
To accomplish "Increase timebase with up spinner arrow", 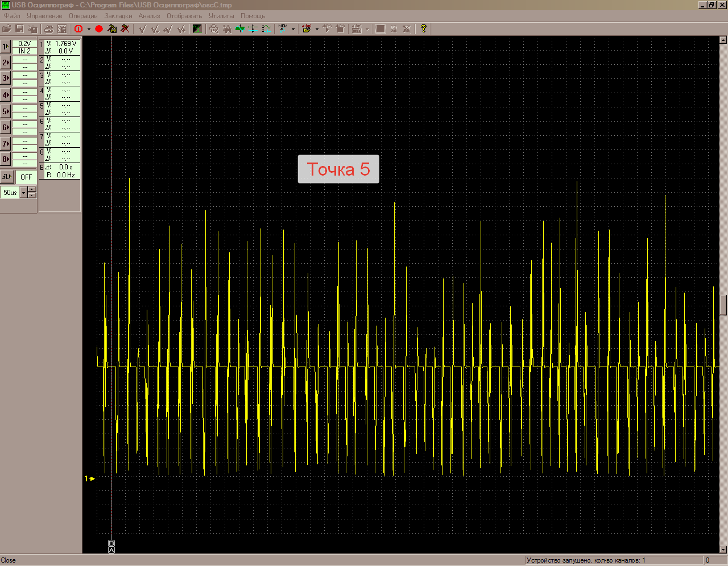I will click(x=32, y=190).
